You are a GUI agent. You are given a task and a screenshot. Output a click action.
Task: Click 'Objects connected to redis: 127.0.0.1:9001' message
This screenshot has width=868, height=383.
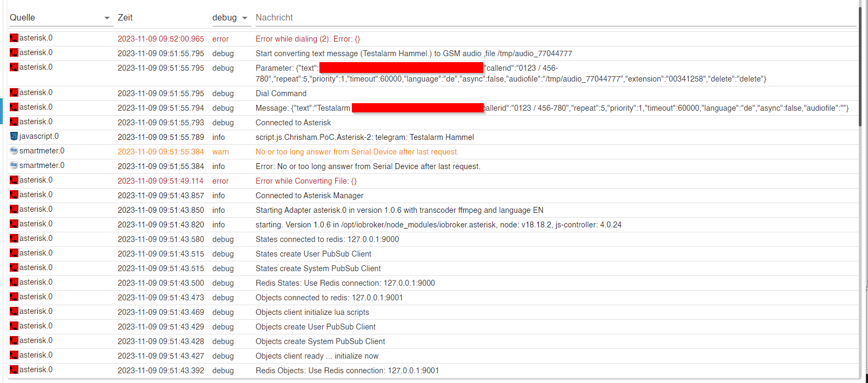pos(329,298)
